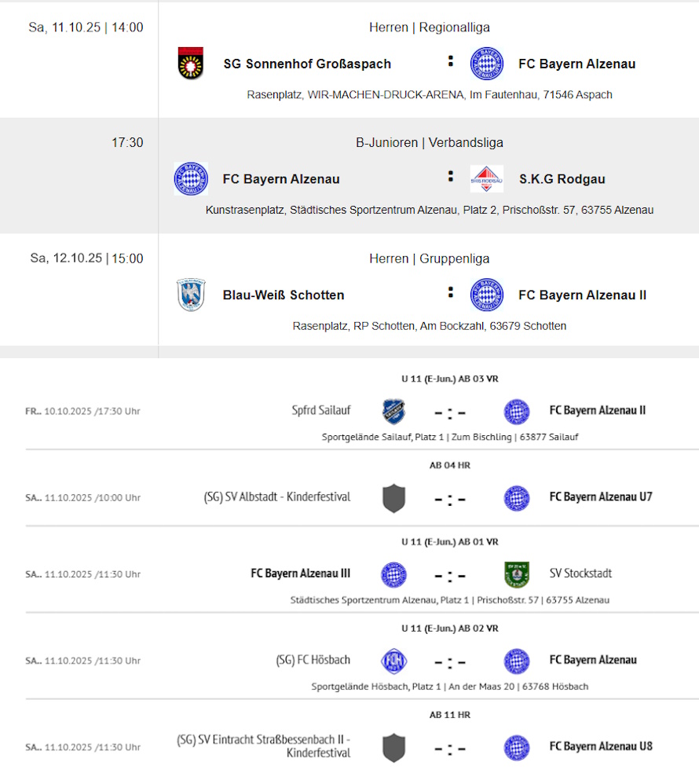Click FC Bayern Alzenau U7 team logo
Screen dimensions: 699x784
click(516, 498)
